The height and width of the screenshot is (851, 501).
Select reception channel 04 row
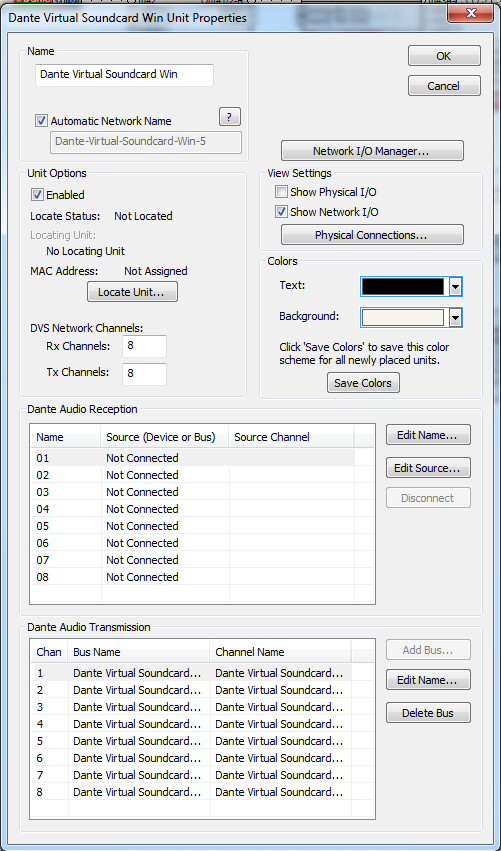tap(192, 509)
